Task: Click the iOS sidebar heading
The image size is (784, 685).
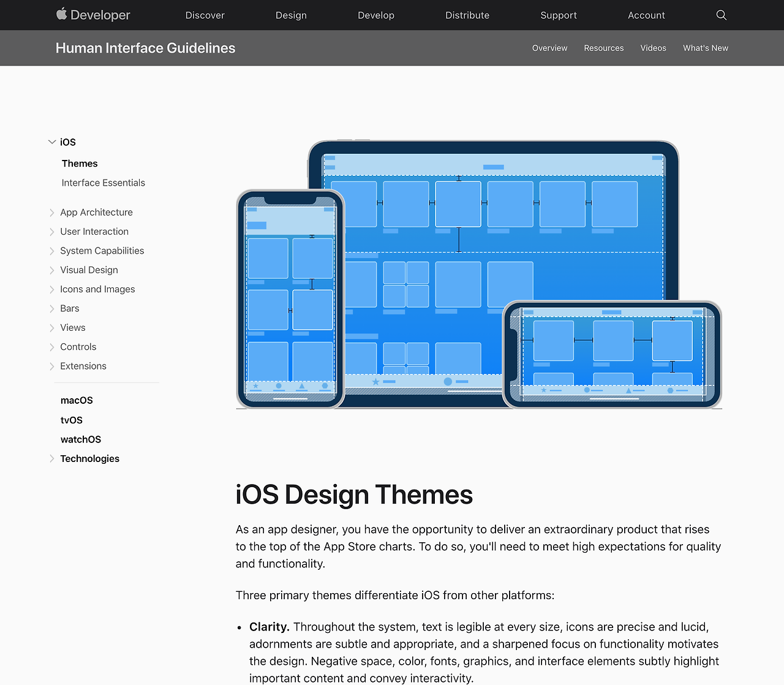Action: tap(68, 142)
